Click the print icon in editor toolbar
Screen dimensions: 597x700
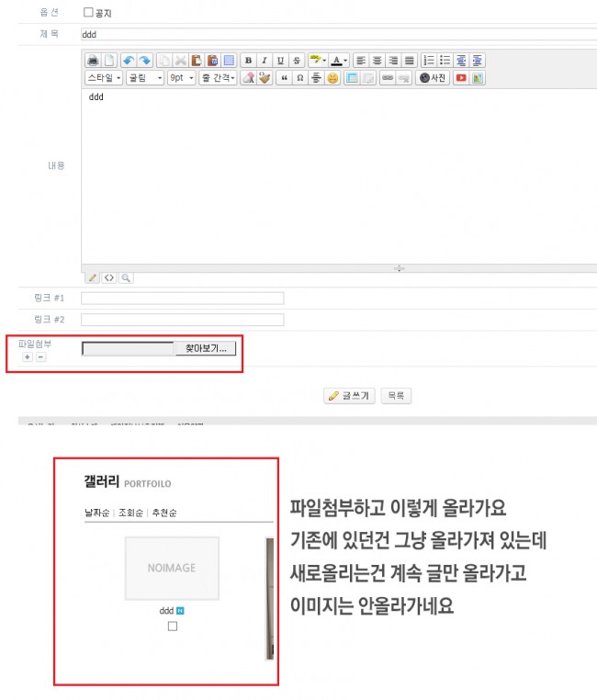93,61
